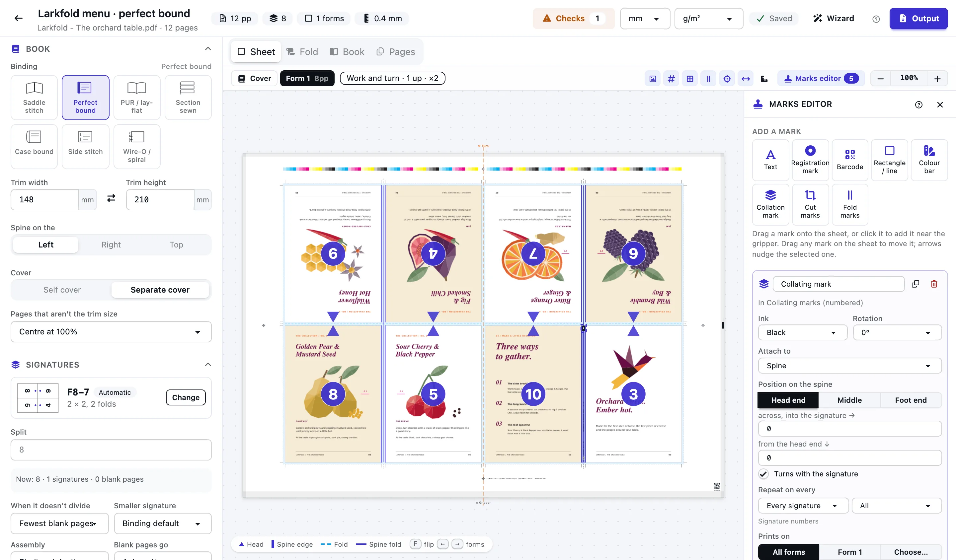The width and height of the screenshot is (956, 560).
Task: Go back with the left arrow icon
Action: click(x=18, y=18)
